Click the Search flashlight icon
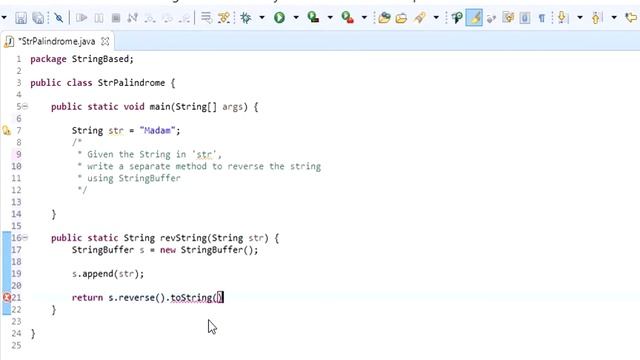The width and height of the screenshot is (640, 360). pyautogui.click(x=420, y=18)
